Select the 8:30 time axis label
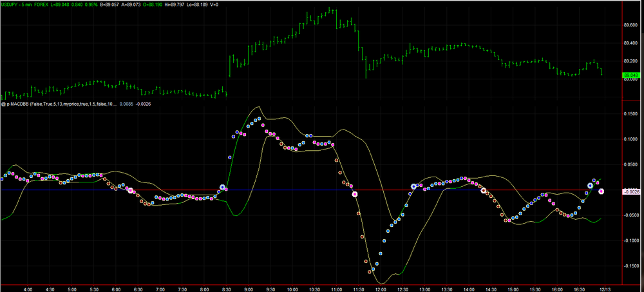 pos(226,289)
